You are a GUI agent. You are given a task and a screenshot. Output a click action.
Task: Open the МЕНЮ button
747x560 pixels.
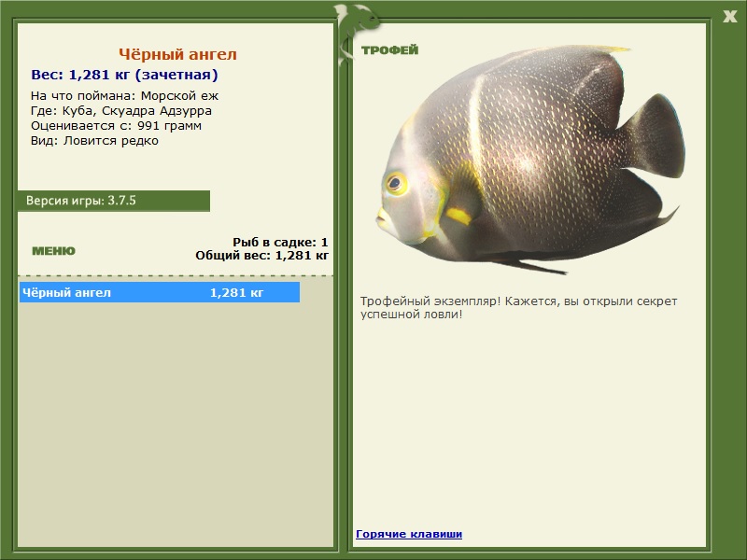tap(53, 251)
